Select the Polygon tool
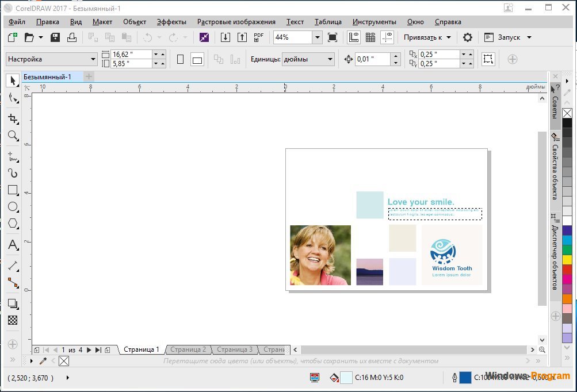 pos(13,223)
